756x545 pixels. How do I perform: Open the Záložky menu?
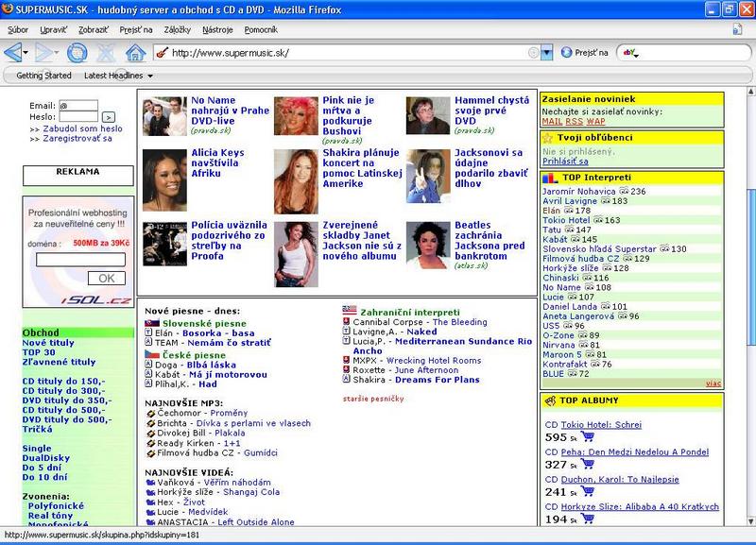click(178, 29)
